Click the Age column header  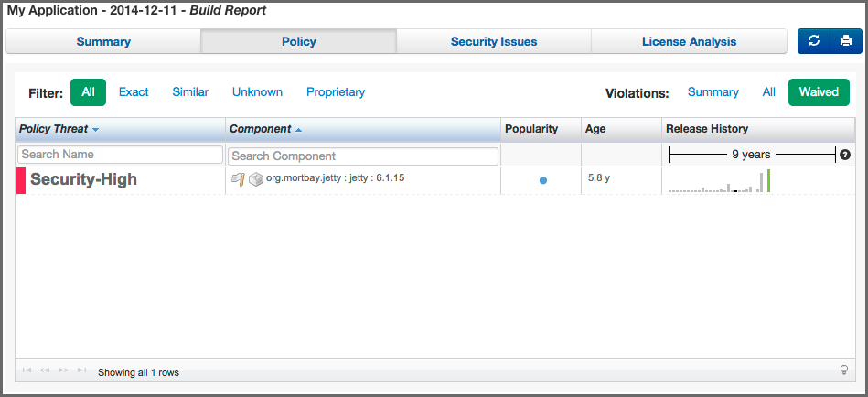coord(621,129)
